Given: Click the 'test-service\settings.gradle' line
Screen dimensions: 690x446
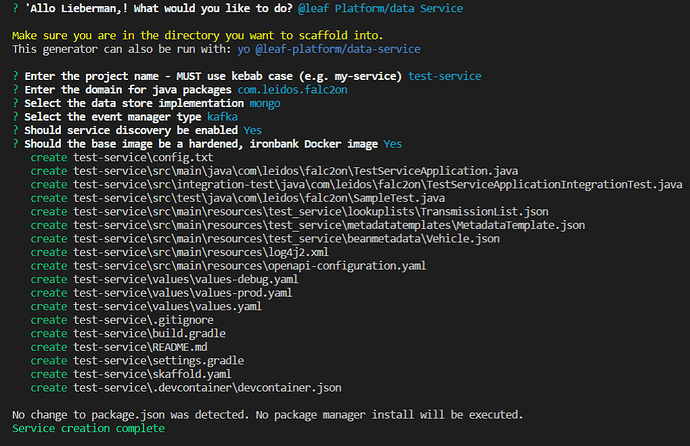Looking at the screenshot, I should pyautogui.click(x=158, y=361).
